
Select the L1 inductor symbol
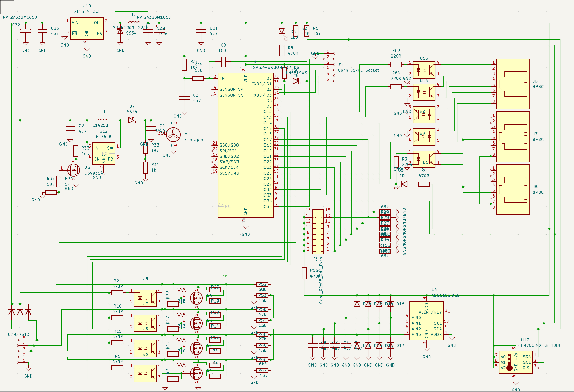pos(103,119)
